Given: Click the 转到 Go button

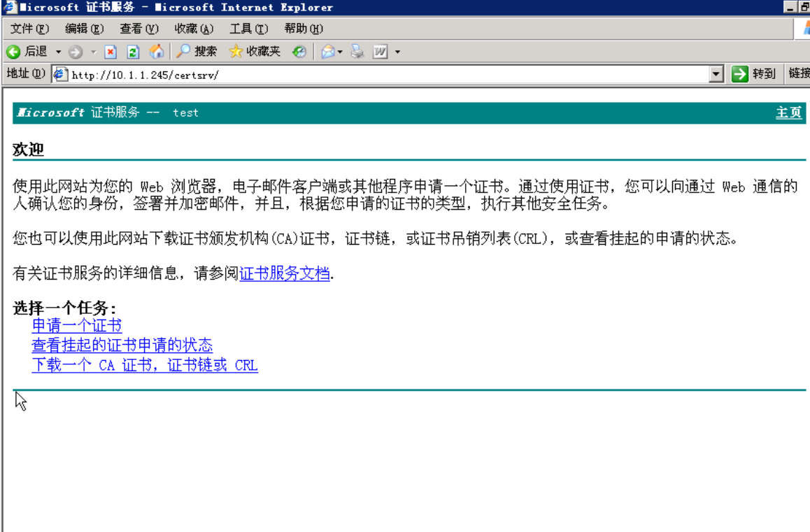Looking at the screenshot, I should 754,74.
